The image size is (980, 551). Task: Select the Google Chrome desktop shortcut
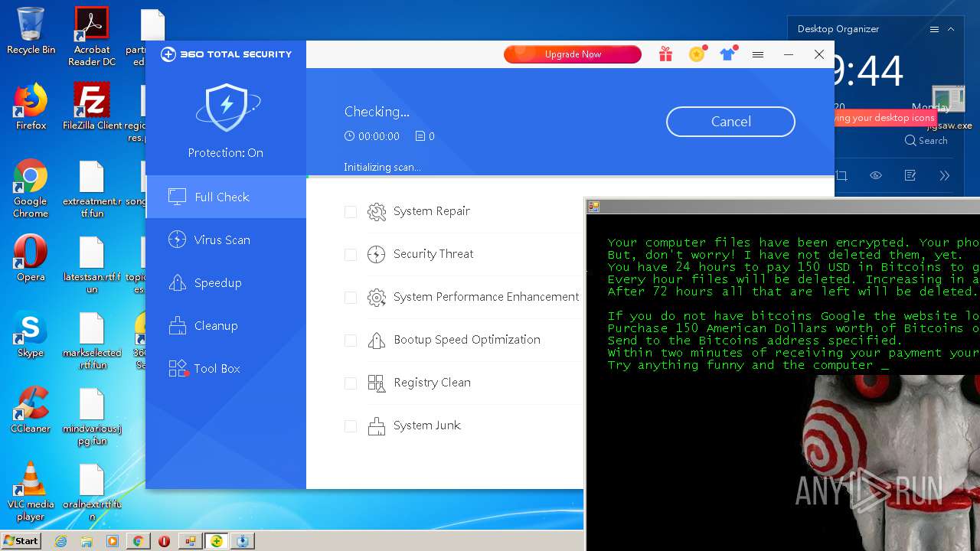point(31,188)
